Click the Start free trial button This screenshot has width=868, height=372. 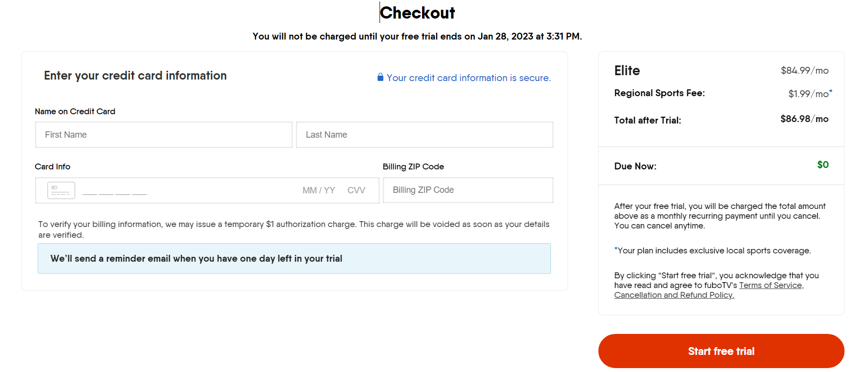coord(721,351)
